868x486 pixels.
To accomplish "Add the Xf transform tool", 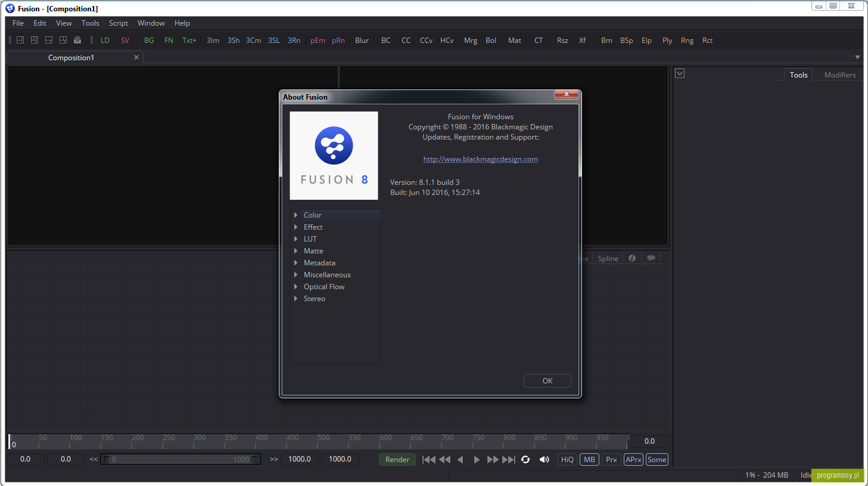I will pos(583,41).
